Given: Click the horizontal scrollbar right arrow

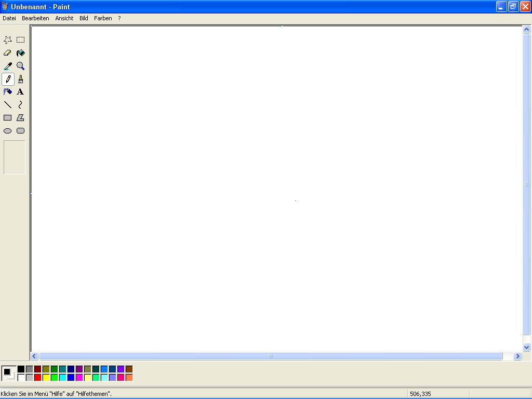Looking at the screenshot, I should tap(517, 356).
